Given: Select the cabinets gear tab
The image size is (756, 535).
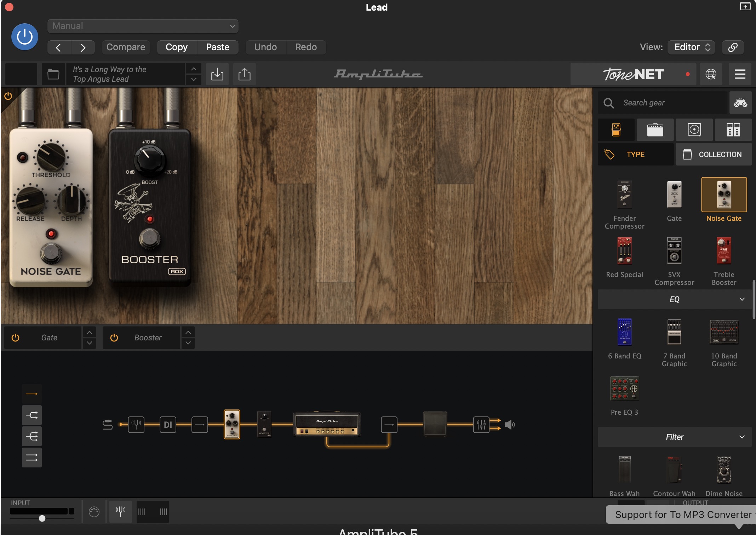Looking at the screenshot, I should click(694, 130).
